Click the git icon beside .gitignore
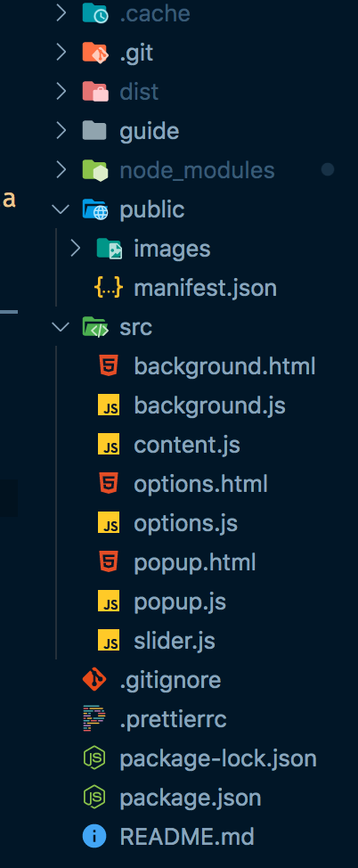The width and height of the screenshot is (358, 868). 94,680
